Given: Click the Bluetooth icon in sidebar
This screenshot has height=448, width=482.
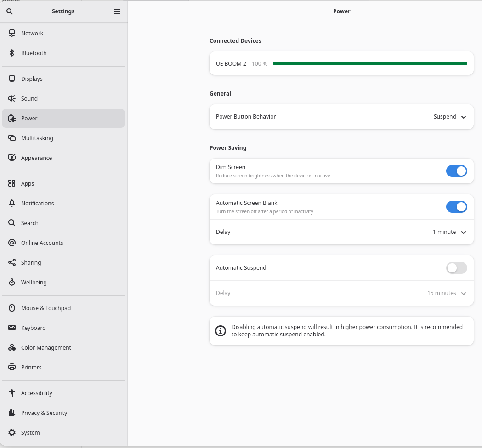Looking at the screenshot, I should pyautogui.click(x=12, y=53).
